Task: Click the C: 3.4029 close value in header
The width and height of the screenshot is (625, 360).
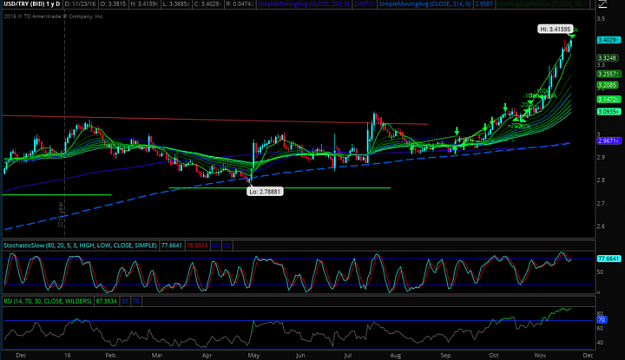Action: pos(207,4)
